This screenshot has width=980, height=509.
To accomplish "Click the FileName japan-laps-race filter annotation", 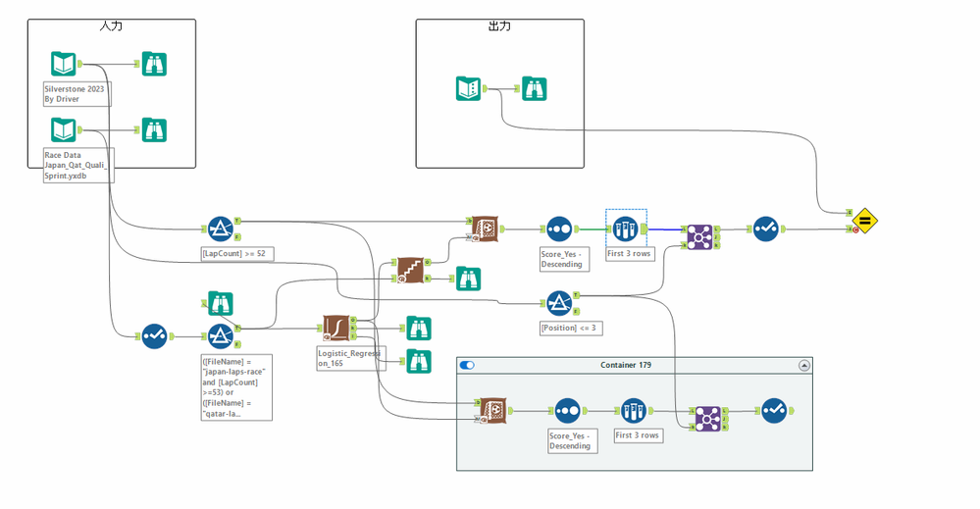I will pos(236,387).
